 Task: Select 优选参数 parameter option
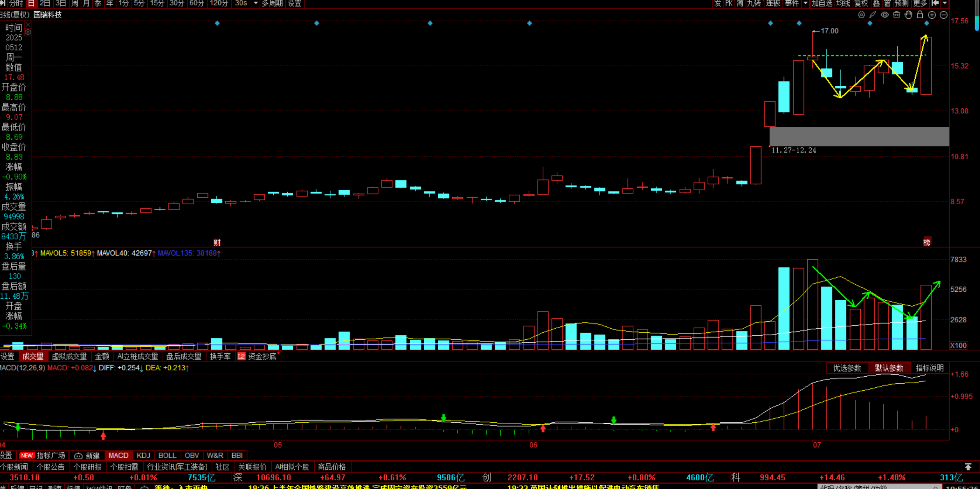point(847,368)
